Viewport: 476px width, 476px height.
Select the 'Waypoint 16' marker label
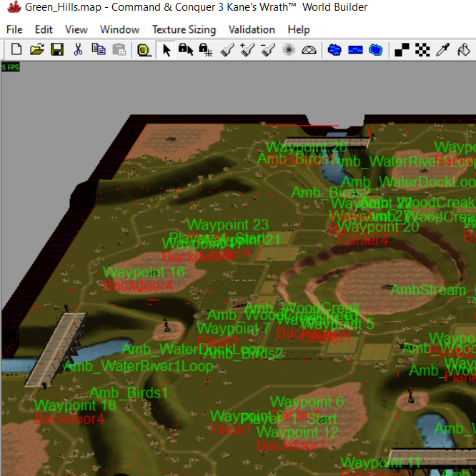144,272
